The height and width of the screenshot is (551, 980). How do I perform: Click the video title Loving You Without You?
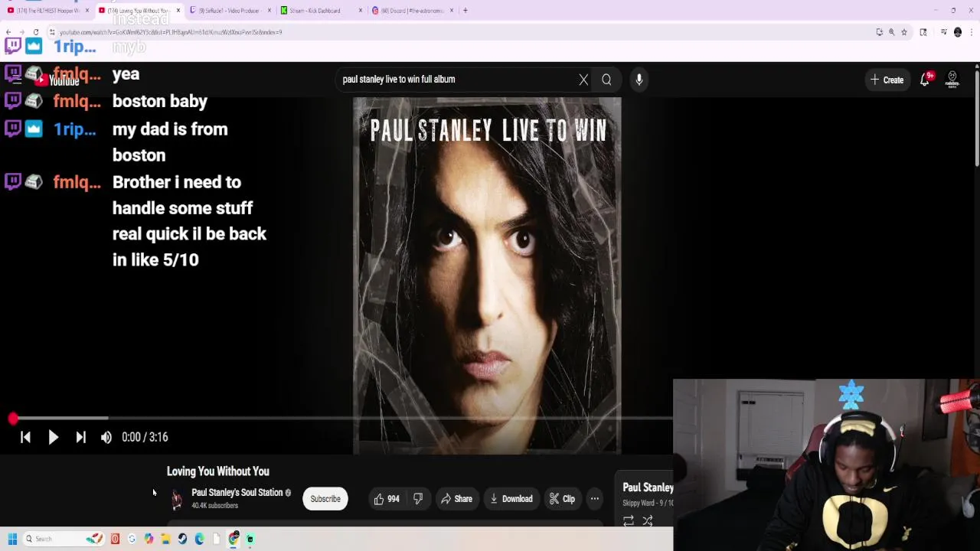pos(218,471)
